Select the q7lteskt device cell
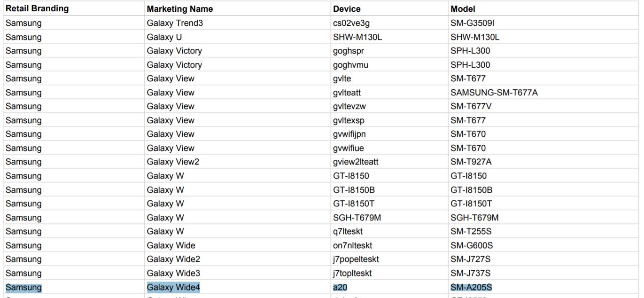This screenshot has width=644, height=298. (x=348, y=231)
